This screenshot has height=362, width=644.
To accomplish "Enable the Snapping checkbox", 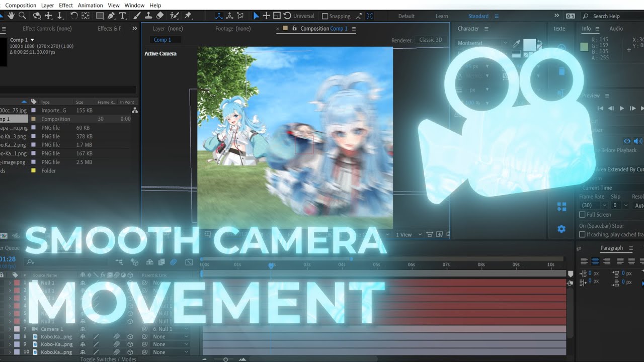I will coord(325,16).
